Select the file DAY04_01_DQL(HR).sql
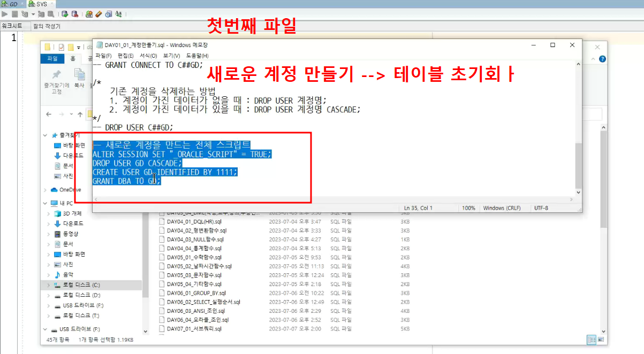The height and width of the screenshot is (354, 644). tap(195, 221)
